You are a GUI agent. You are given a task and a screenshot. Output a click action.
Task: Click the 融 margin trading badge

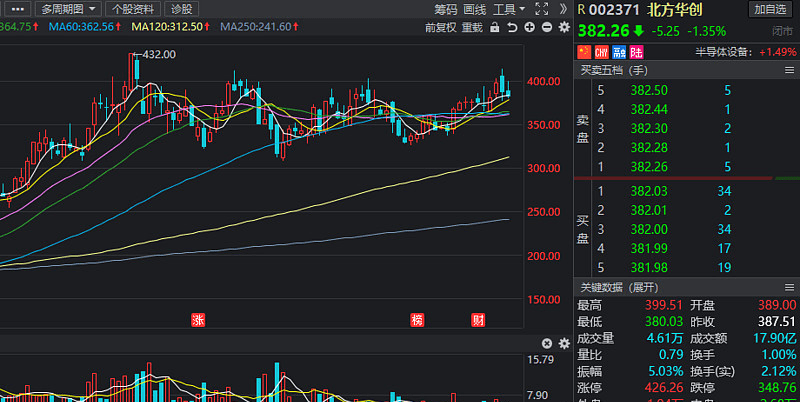(x=619, y=52)
